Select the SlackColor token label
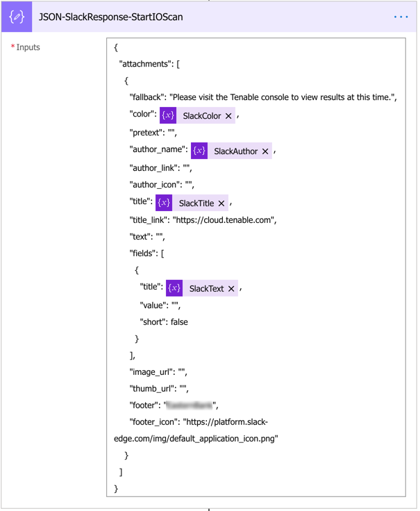 click(x=202, y=116)
